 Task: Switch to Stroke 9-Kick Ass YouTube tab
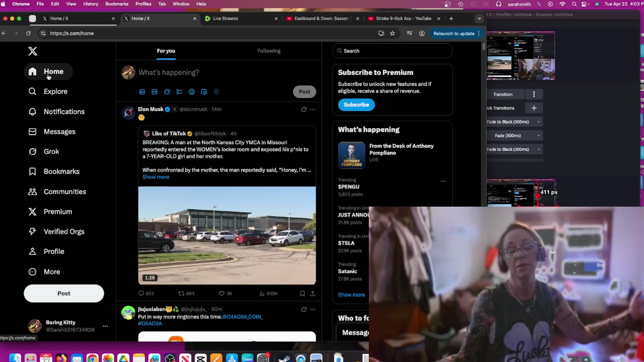(404, 19)
